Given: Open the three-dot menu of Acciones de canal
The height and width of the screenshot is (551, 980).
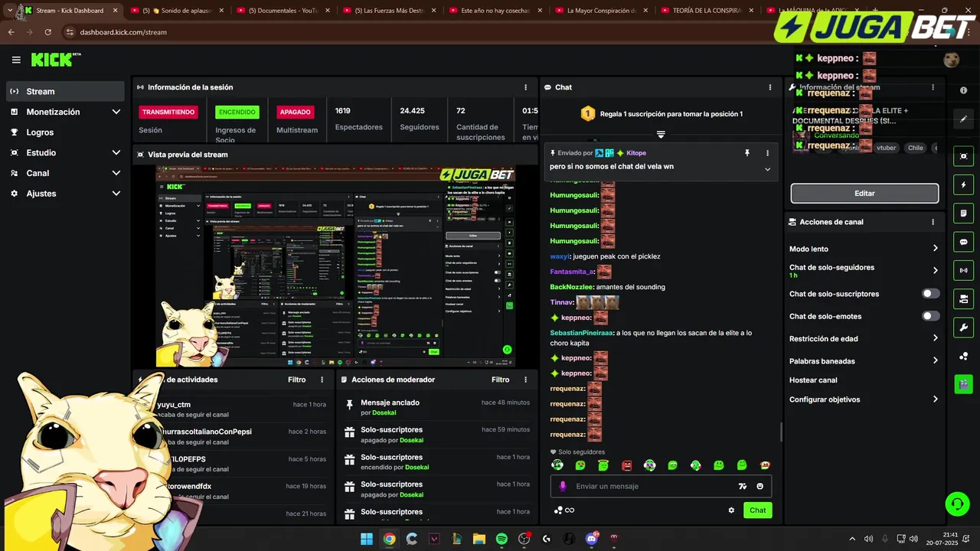Looking at the screenshot, I should (x=933, y=222).
